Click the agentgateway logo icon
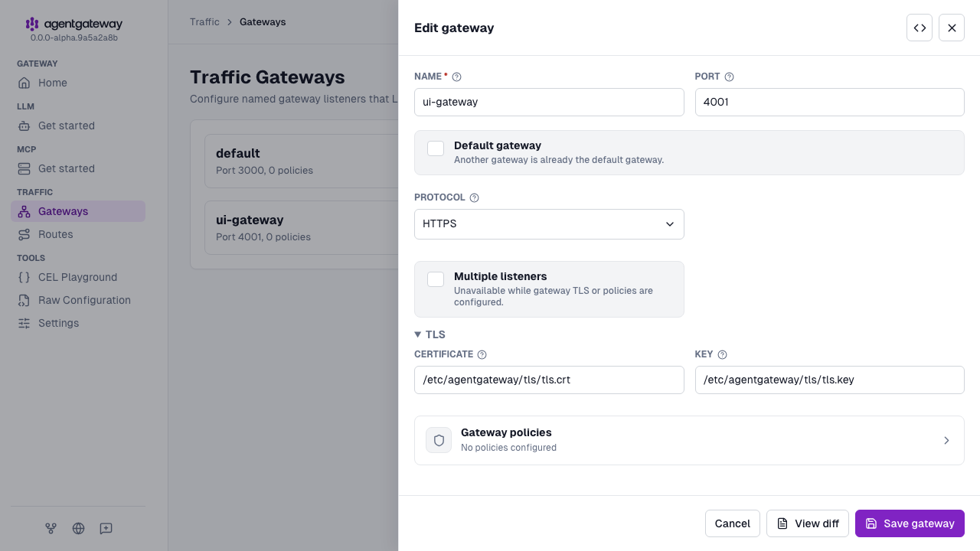Screen dimensions: 980x551 pos(31,24)
